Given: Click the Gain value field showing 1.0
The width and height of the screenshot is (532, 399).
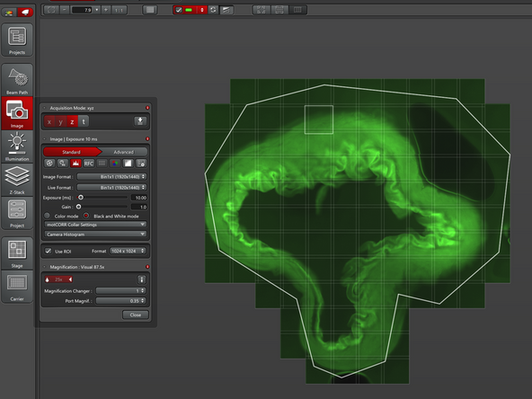Looking at the screenshot, I should tap(139, 207).
